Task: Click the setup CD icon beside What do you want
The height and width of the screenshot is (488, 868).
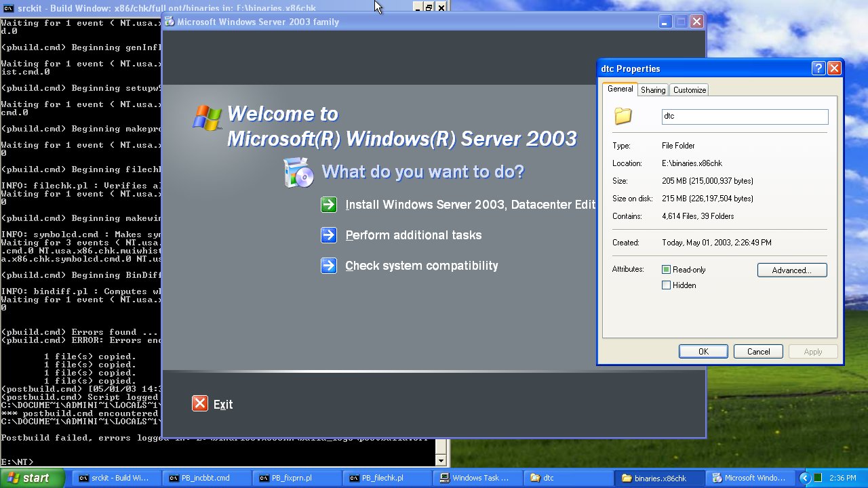Action: coord(299,172)
